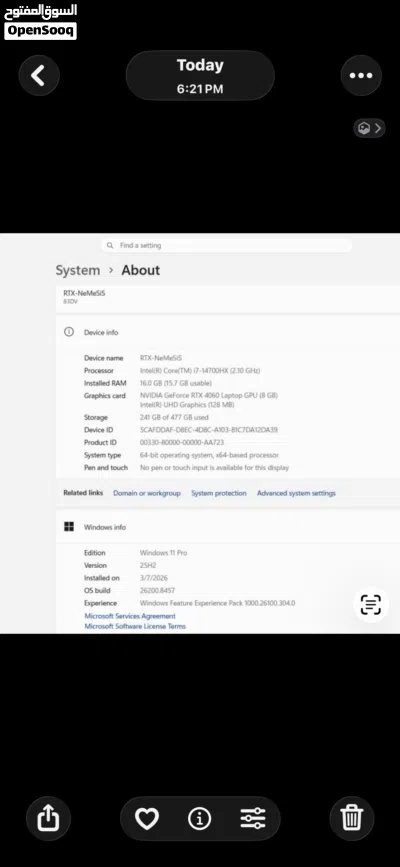The image size is (400, 867).
Task: Delete the photo with trash icon
Action: [351, 818]
